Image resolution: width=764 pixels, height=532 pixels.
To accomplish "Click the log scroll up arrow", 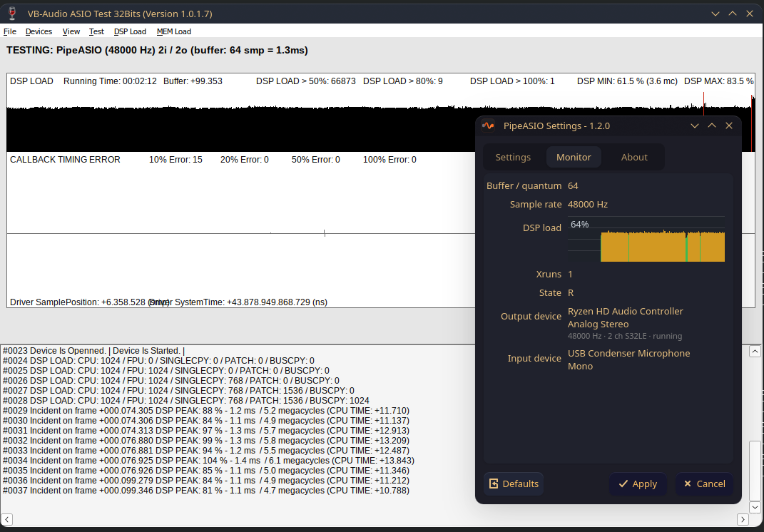I will [755, 352].
